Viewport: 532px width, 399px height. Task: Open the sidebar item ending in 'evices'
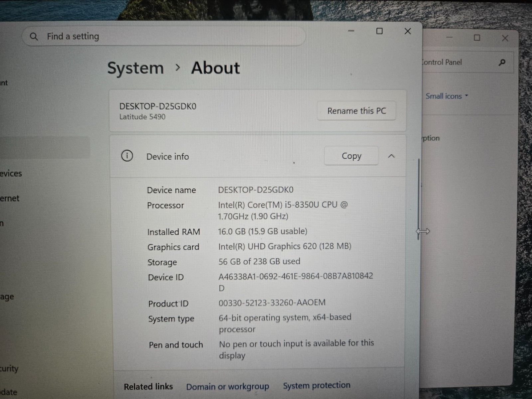pyautogui.click(x=11, y=173)
